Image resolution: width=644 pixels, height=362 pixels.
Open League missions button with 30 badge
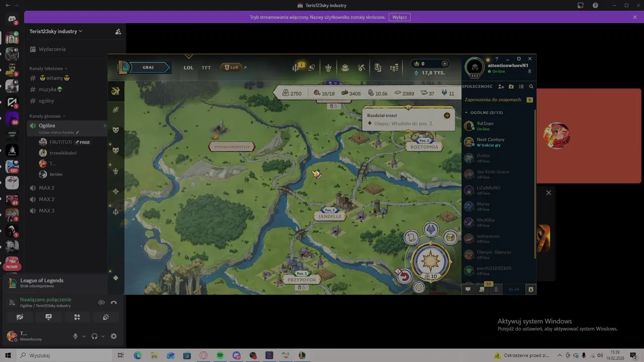(x=482, y=289)
